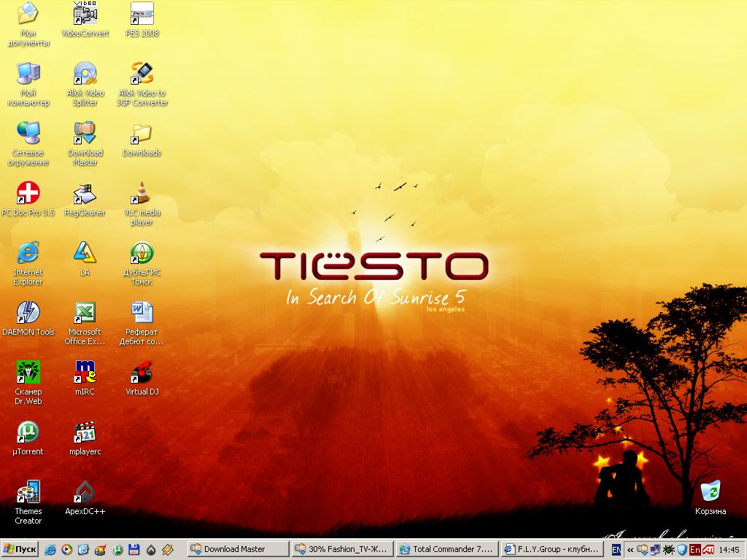Click the Winamp quick launch icon
The height and width of the screenshot is (560, 747).
click(168, 550)
